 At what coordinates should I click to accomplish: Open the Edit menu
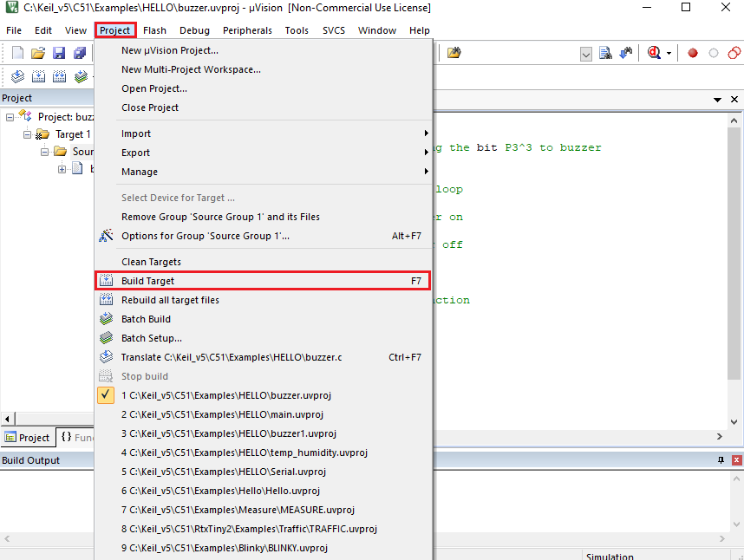click(43, 30)
